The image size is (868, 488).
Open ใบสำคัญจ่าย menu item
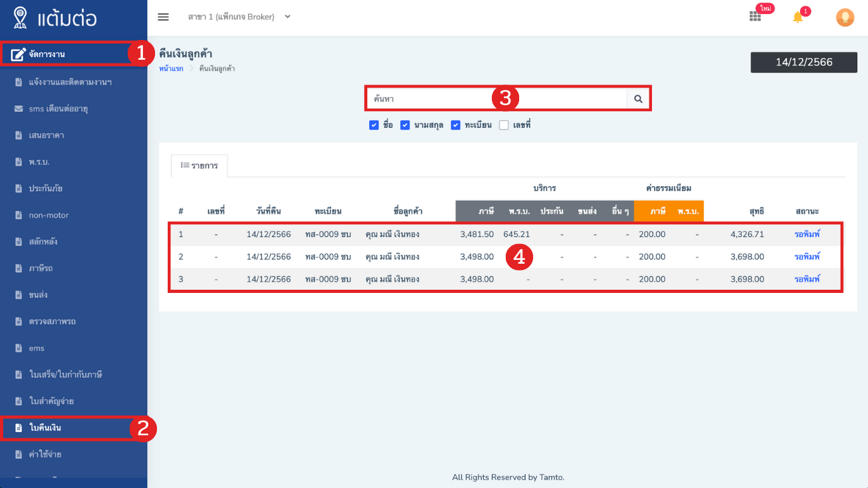[51, 402]
